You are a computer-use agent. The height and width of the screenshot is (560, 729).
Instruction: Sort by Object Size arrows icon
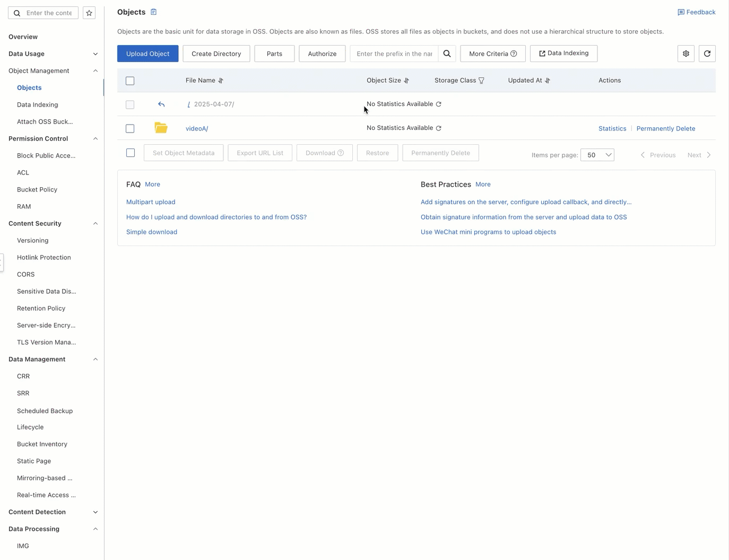click(406, 81)
